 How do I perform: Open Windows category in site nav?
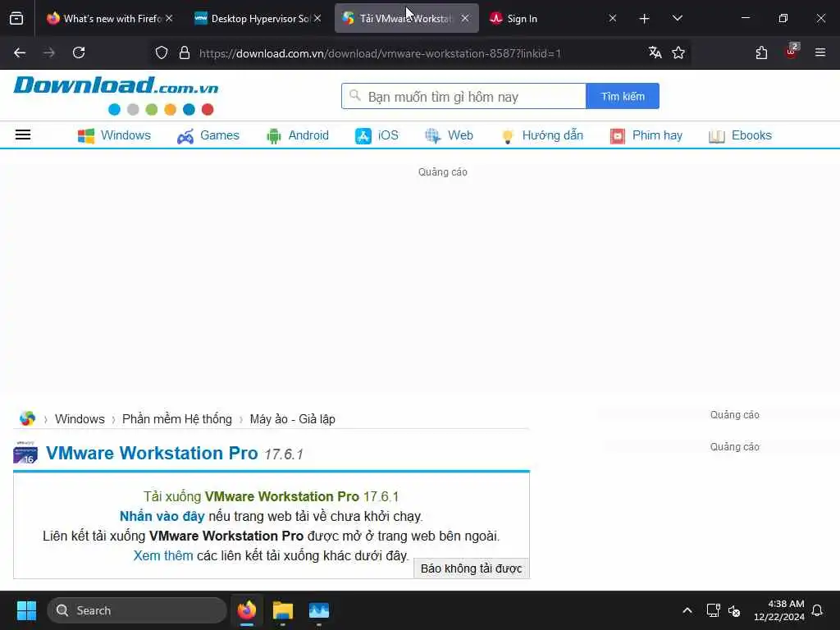coord(114,135)
